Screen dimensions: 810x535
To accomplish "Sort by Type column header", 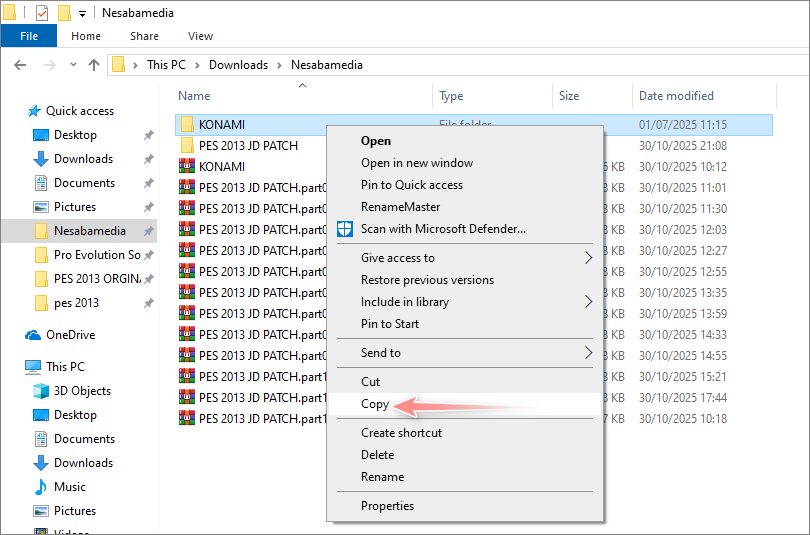I will click(x=451, y=96).
